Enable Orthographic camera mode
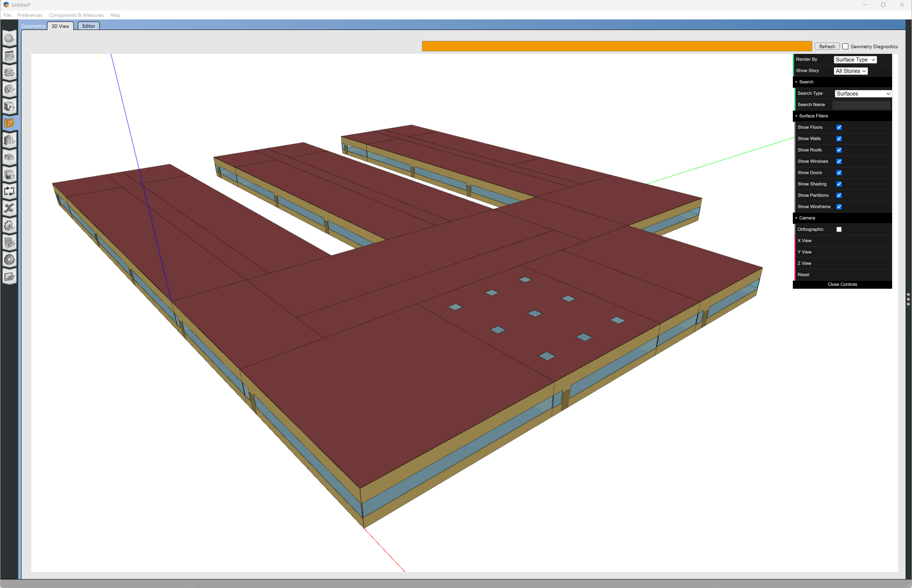Image resolution: width=912 pixels, height=588 pixels. tap(839, 229)
